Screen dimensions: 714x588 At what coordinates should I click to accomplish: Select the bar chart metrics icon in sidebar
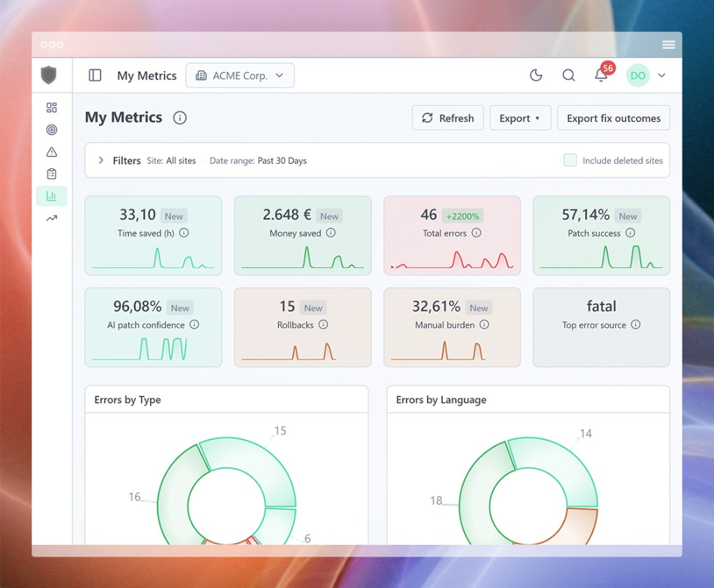(52, 196)
